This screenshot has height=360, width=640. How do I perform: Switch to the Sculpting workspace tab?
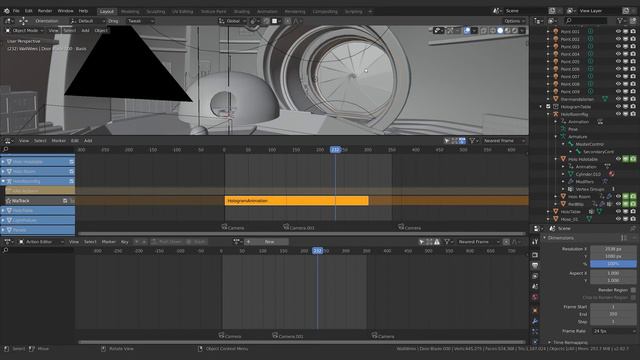pos(156,11)
